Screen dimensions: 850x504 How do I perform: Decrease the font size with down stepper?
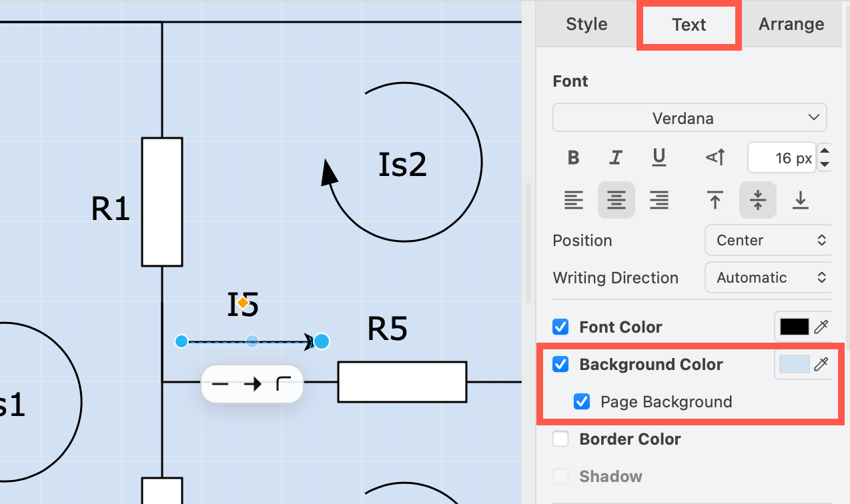pos(825,165)
